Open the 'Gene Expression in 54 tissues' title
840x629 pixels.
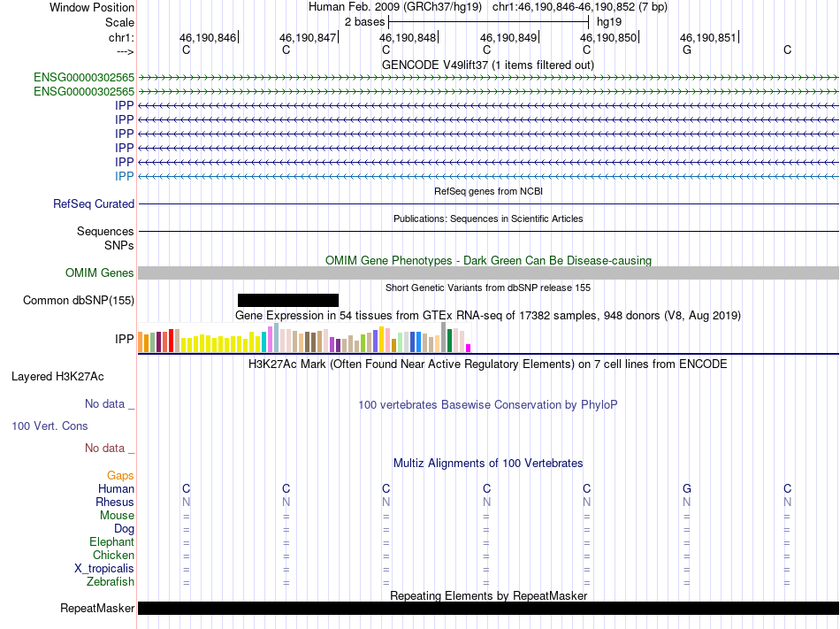488,315
